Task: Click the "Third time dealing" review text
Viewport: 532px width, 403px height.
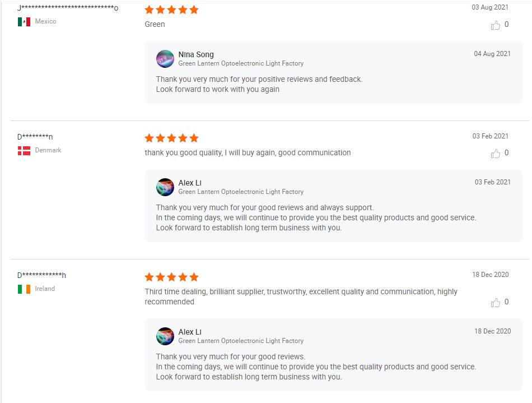Action: pos(301,297)
